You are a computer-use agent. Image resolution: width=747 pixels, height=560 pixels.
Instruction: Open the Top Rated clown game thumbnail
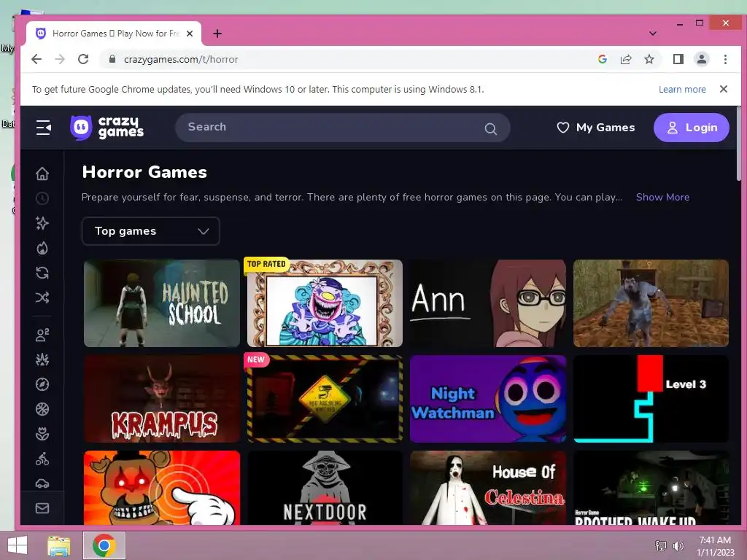(x=325, y=303)
